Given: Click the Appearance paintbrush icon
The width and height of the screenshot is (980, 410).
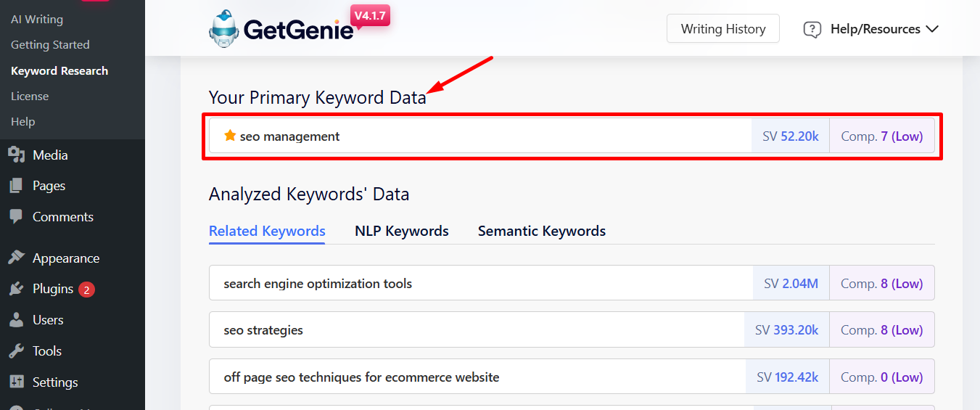Looking at the screenshot, I should coord(17,258).
